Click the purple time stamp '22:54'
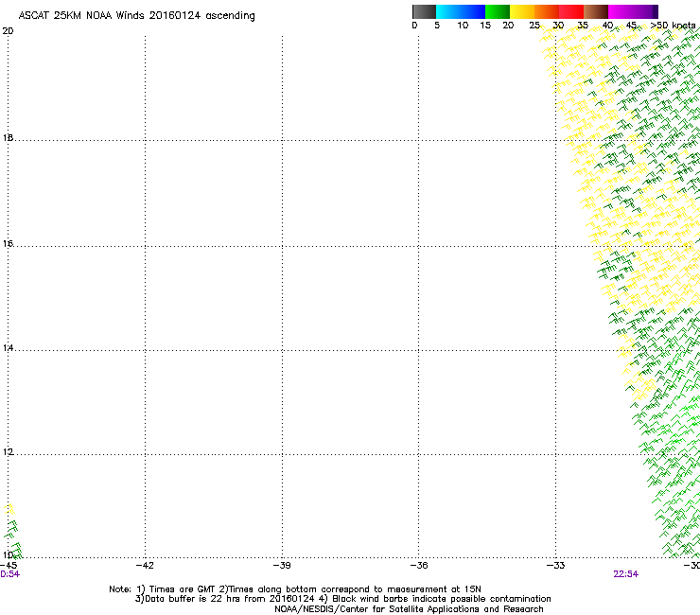The width and height of the screenshot is (700, 615). (626, 574)
